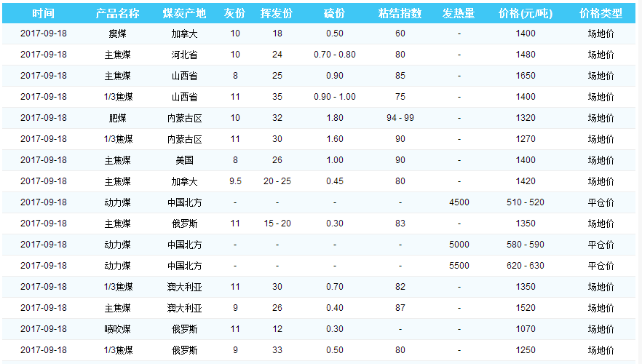Click the 时间 column header
Viewport: 642px width, 364px height.
click(44, 14)
